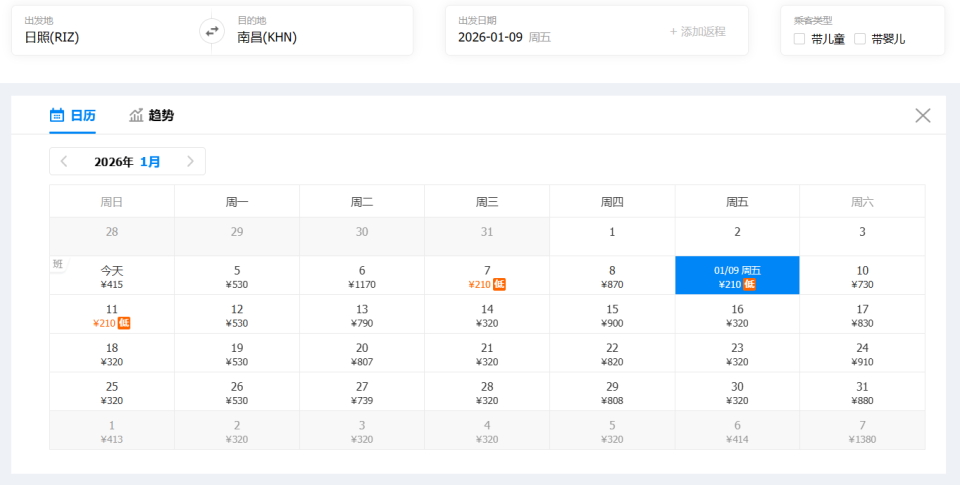
Task: Click 添加返程 to add return trip
Action: click(698, 31)
